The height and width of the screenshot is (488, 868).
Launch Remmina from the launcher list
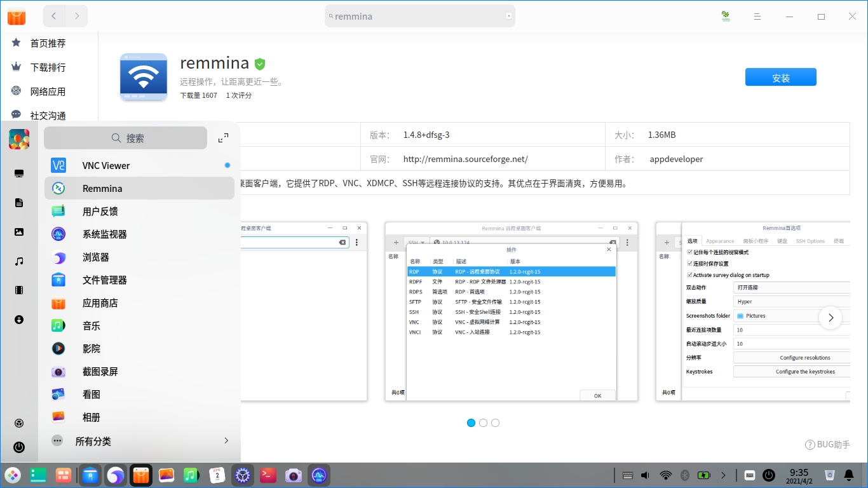(140, 189)
